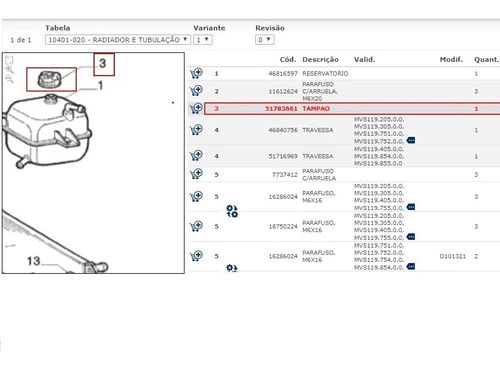500x369 pixels.
Task: Add RESERVATORIO 46816597 to cart
Action: (196, 73)
